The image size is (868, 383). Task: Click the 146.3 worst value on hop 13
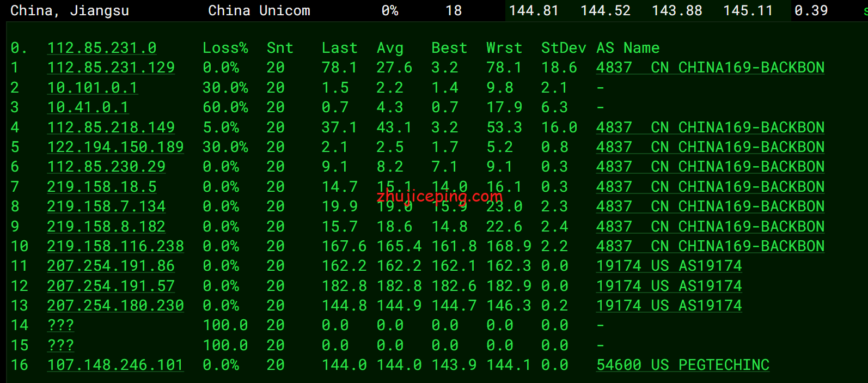(509, 306)
